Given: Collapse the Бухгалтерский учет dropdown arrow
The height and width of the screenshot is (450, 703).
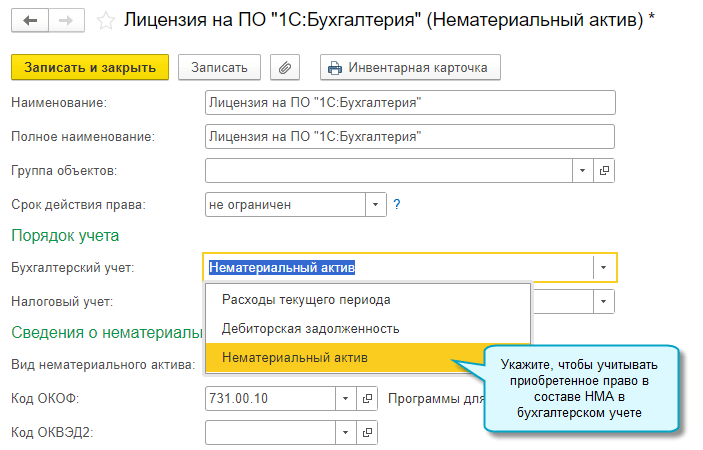Looking at the screenshot, I should 604,267.
